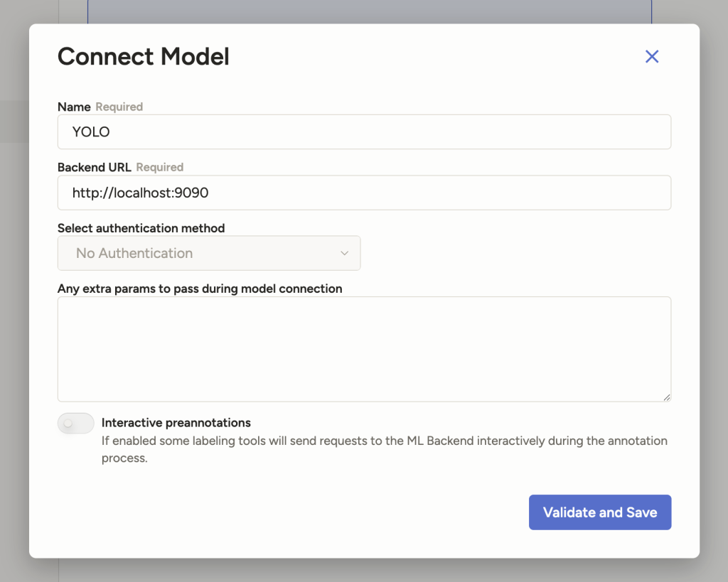Click the Required tag beside Backend URL
Screen dimensions: 728x582
click(160, 167)
